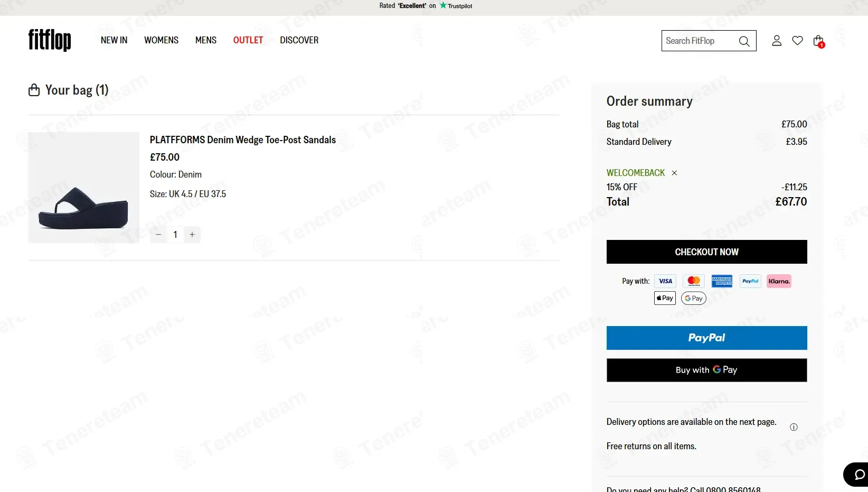This screenshot has height=492, width=868.
Task: Click the Colour: Denim text
Action: click(x=176, y=174)
